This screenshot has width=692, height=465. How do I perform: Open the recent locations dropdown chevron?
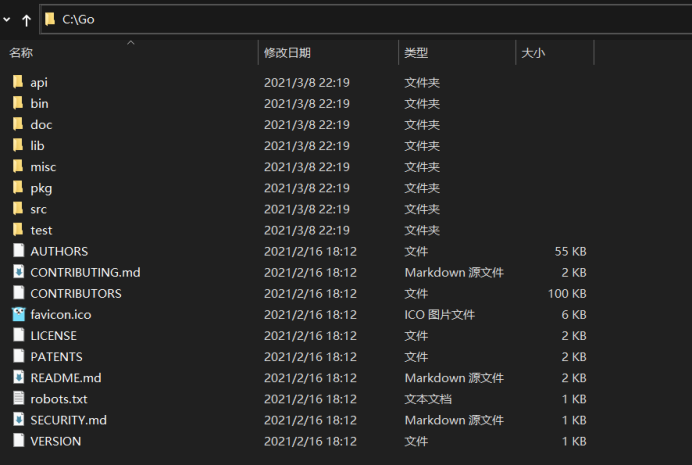tap(7, 19)
